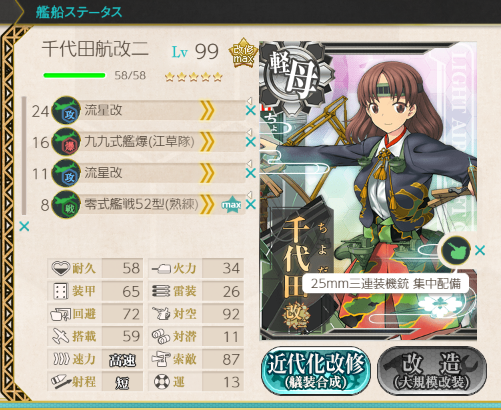Click the green machine gun expansion slot icon

click(455, 250)
